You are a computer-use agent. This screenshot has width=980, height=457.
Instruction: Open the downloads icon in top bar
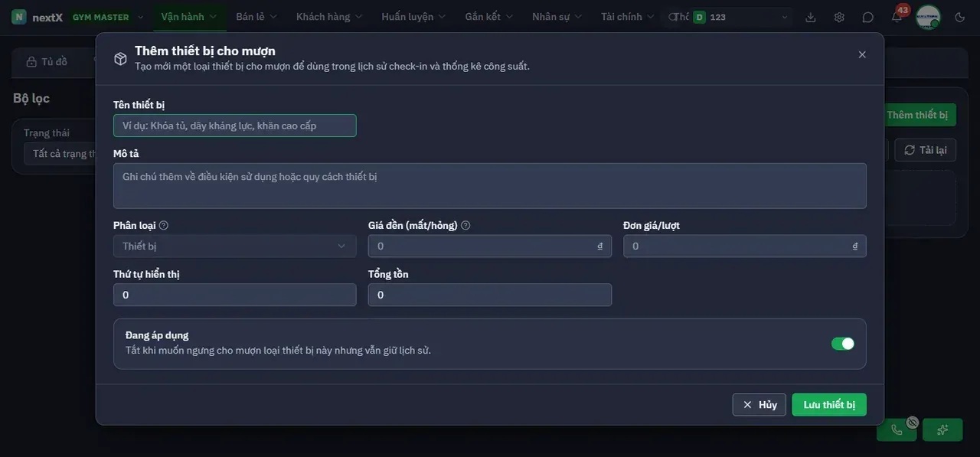click(812, 17)
